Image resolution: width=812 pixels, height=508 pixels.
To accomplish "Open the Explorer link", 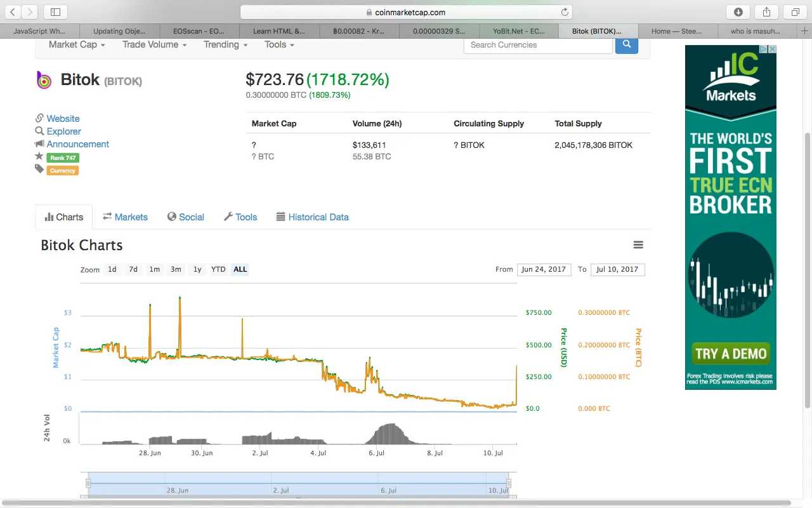I will 63,131.
